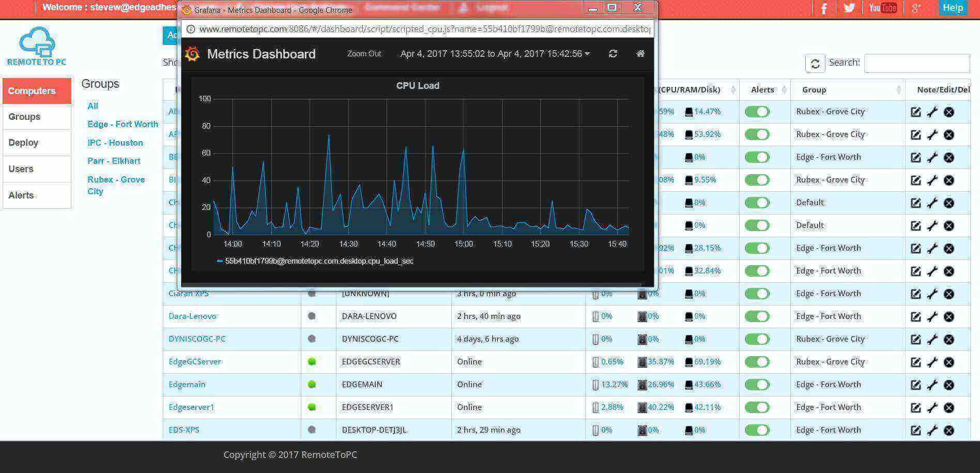Click the site info icon in address bar
This screenshot has height=473, width=980.
190,29
